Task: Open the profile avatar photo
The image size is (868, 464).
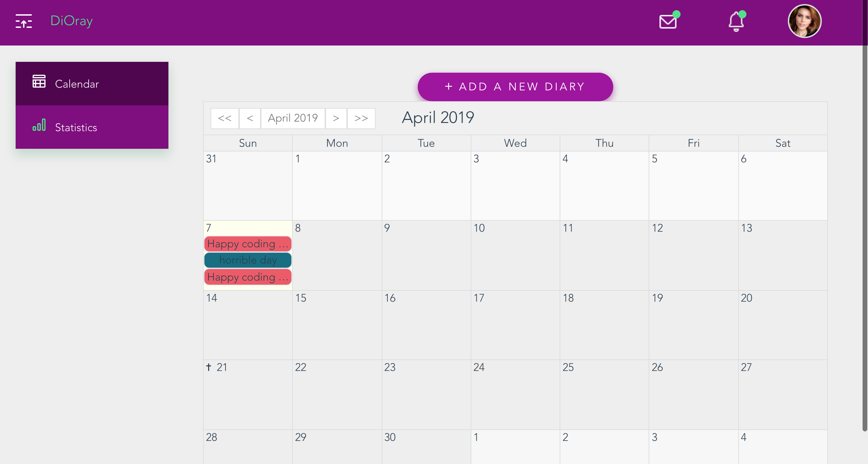Action: [x=804, y=21]
